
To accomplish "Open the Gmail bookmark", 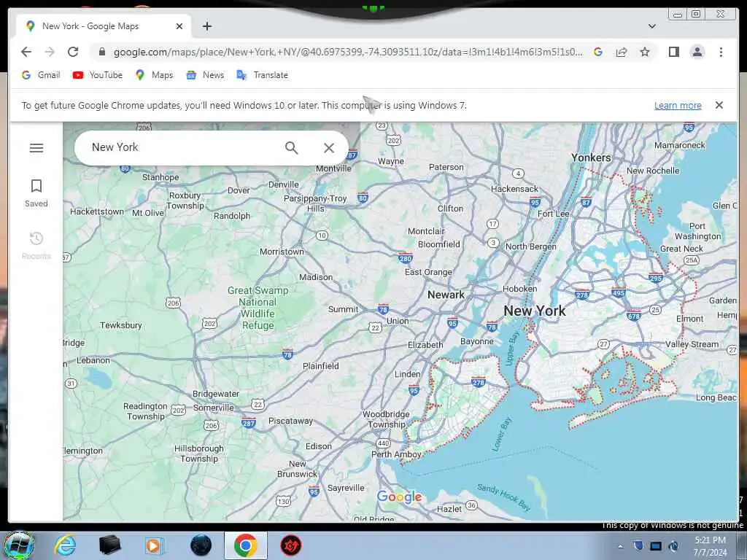I will (x=41, y=75).
